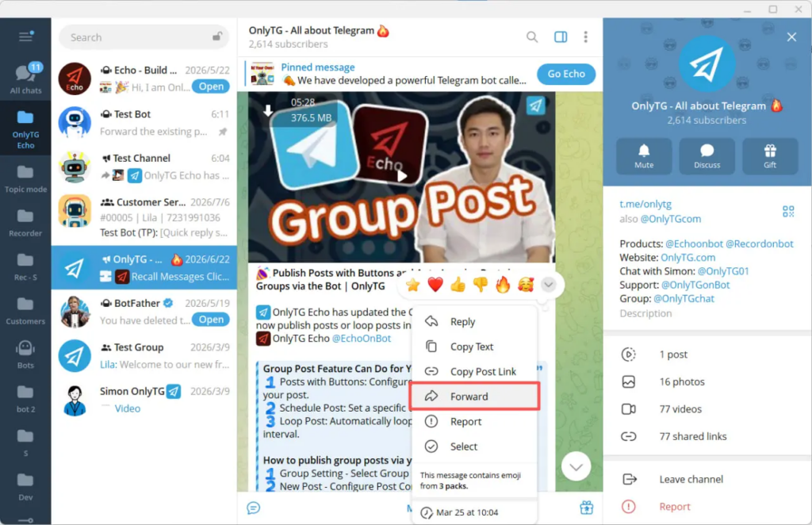React with the thumbs down emoji
The width and height of the screenshot is (812, 525).
(481, 285)
